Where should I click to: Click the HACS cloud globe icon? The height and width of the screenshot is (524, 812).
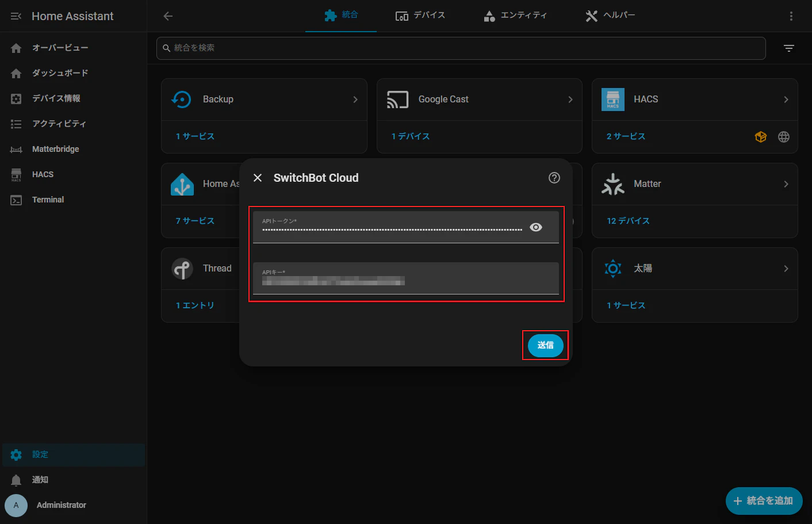point(784,137)
